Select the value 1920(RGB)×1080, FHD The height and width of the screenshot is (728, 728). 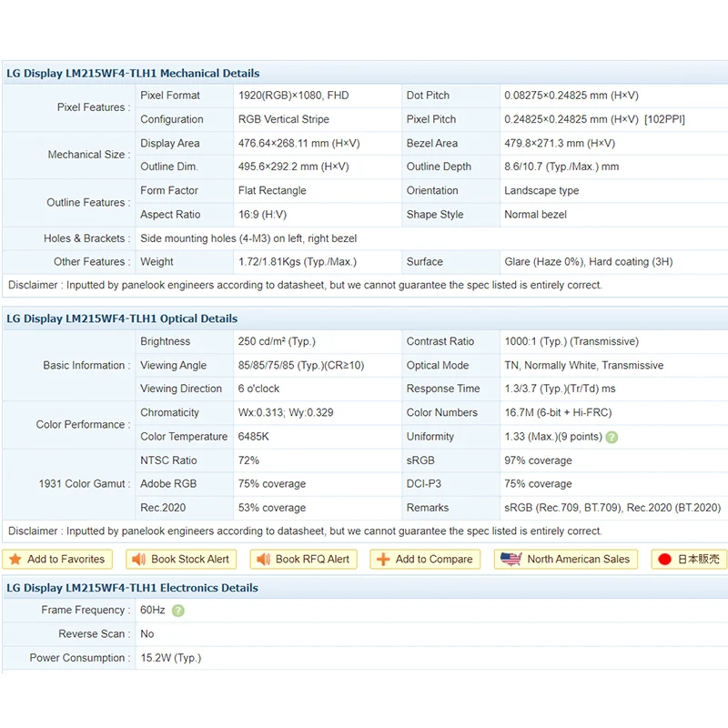click(x=293, y=96)
